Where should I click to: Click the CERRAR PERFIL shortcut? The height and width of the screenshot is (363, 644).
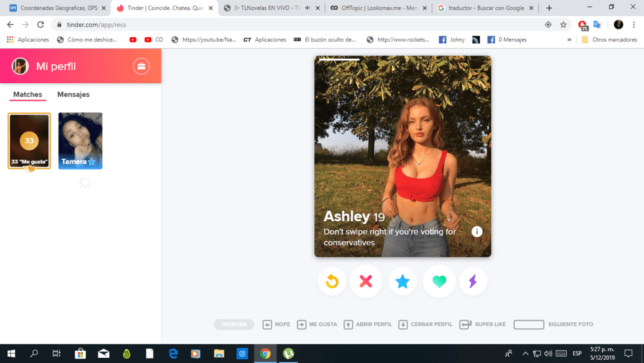tap(425, 324)
